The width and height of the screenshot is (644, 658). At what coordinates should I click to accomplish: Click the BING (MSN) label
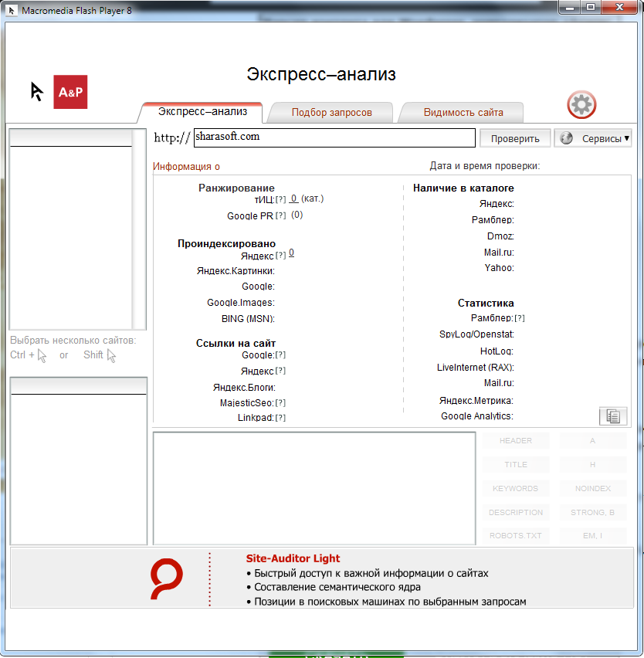248,319
